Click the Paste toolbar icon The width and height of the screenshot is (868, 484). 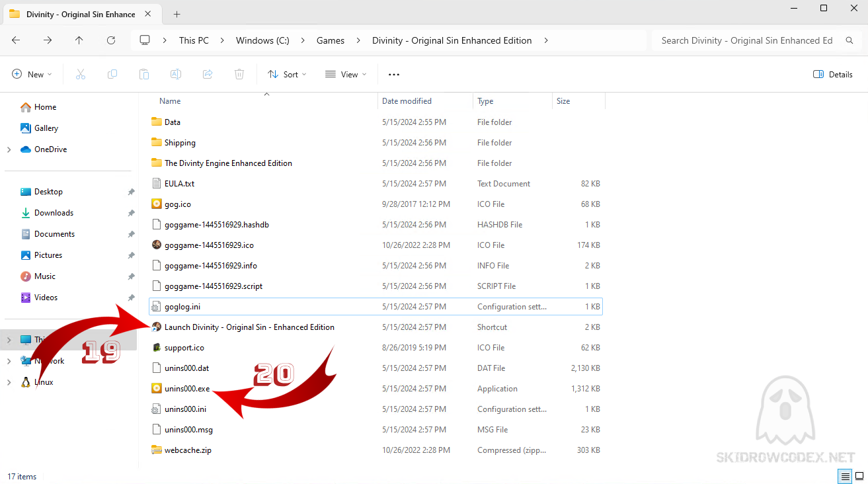coord(144,74)
